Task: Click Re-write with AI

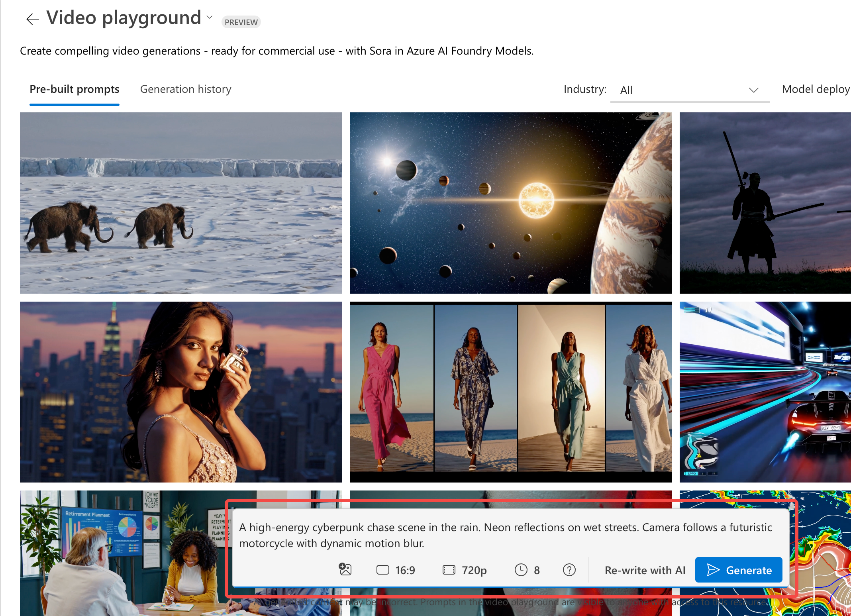Action: point(645,570)
